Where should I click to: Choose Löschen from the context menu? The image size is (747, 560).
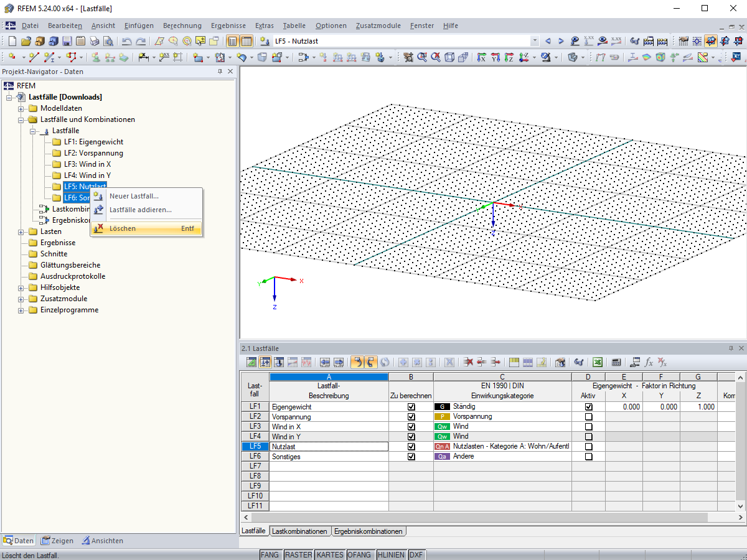coord(123,228)
